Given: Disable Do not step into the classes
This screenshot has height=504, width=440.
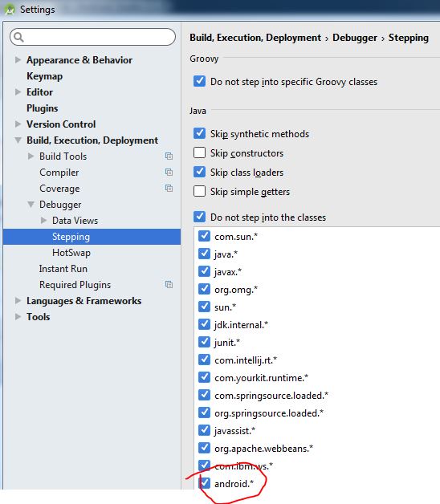Looking at the screenshot, I should (x=199, y=217).
